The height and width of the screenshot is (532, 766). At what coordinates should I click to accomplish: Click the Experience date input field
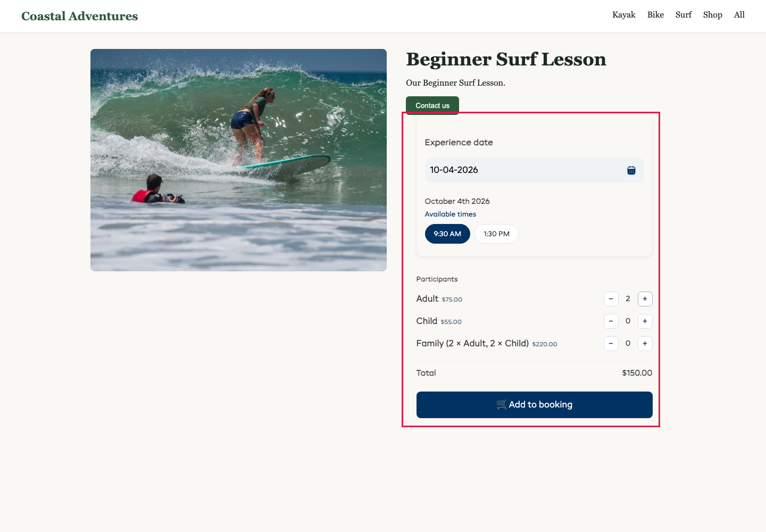tap(535, 170)
